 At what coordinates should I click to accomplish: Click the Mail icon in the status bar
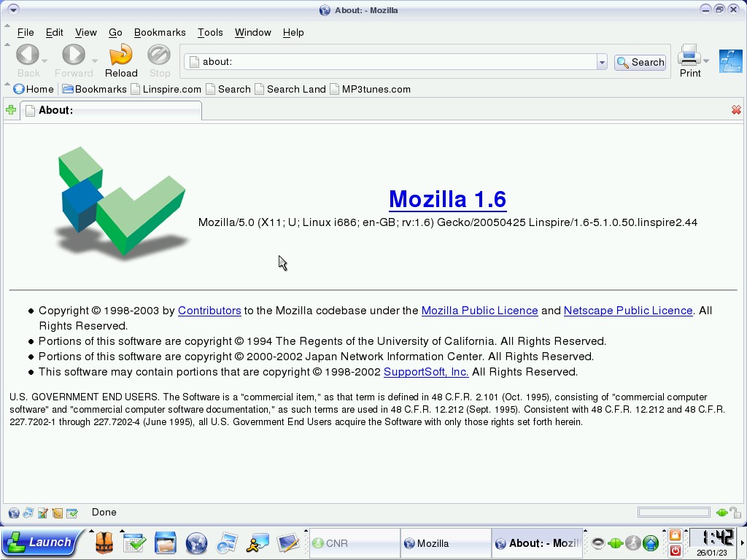[28, 513]
